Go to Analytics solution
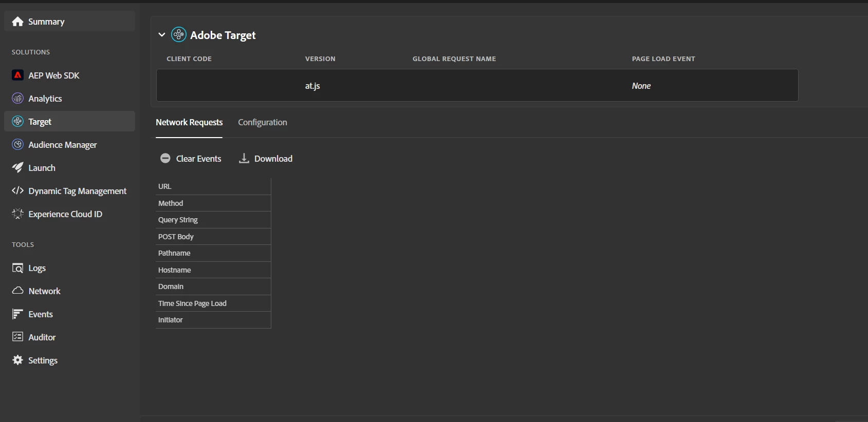Image resolution: width=868 pixels, height=422 pixels. coord(69,99)
